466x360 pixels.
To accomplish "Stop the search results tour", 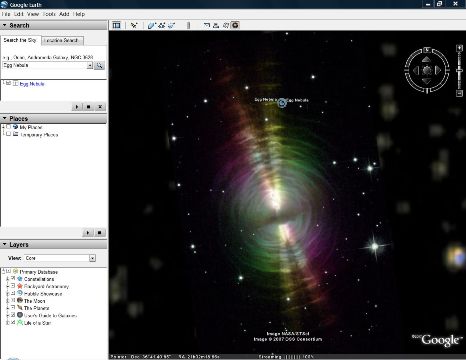I will click(x=88, y=107).
